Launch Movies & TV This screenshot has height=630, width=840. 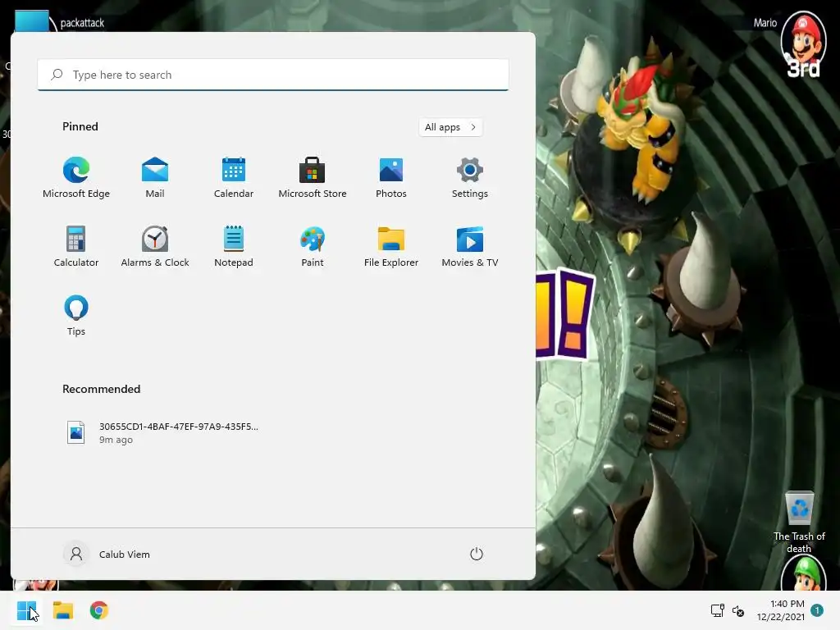pos(470,247)
